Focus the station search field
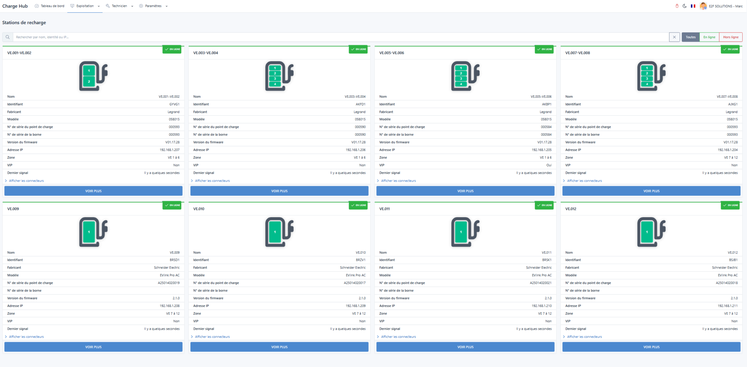 coord(341,37)
